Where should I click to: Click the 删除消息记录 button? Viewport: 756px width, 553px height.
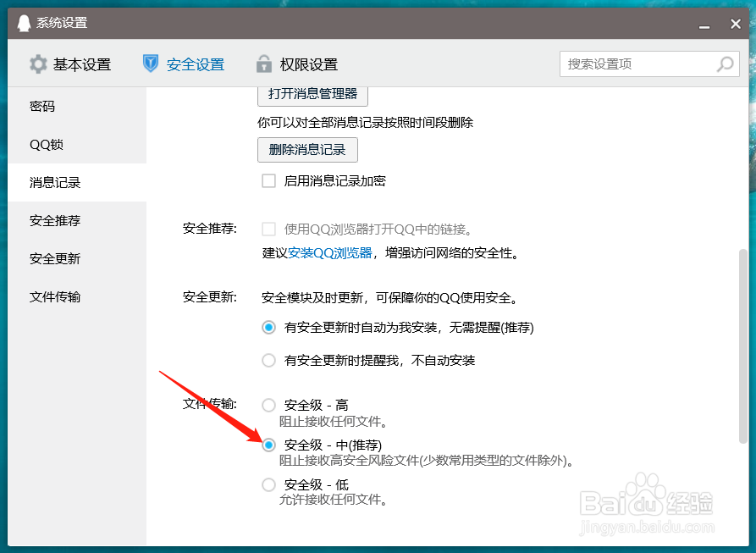(x=307, y=150)
